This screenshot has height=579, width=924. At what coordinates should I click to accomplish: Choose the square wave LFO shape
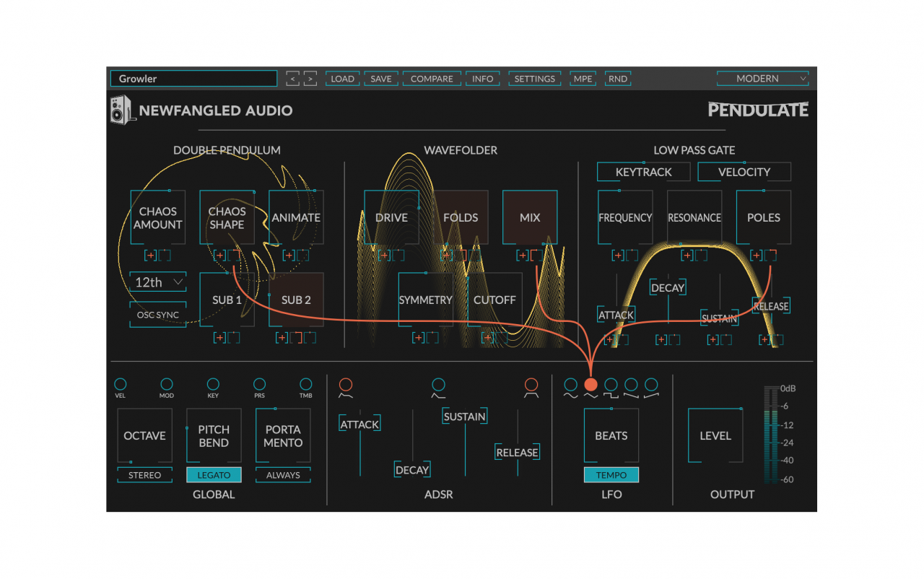click(x=611, y=385)
